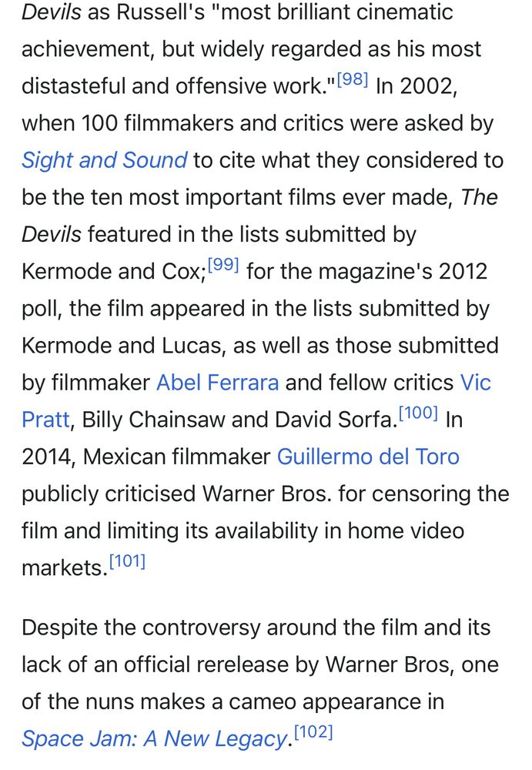
Task: Click the name 'Lucas' in the paragraph
Action: tap(193, 346)
